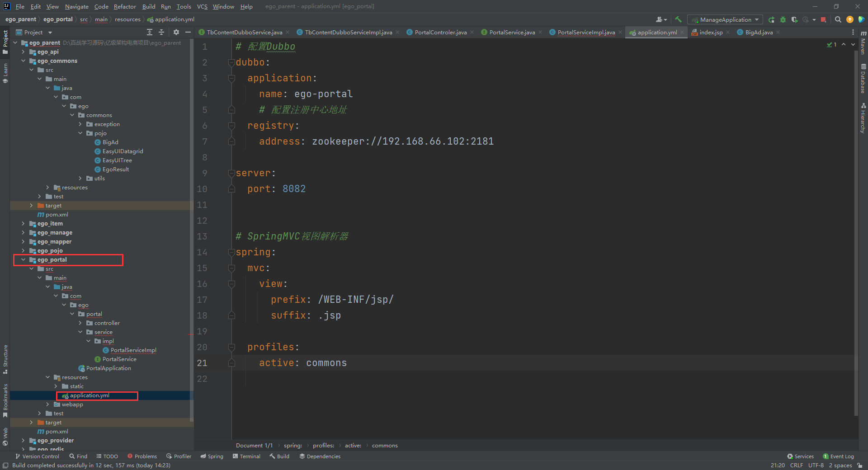The height and width of the screenshot is (470, 868).
Task: Click the inspection checkmark widget in editor
Action: tap(832, 44)
